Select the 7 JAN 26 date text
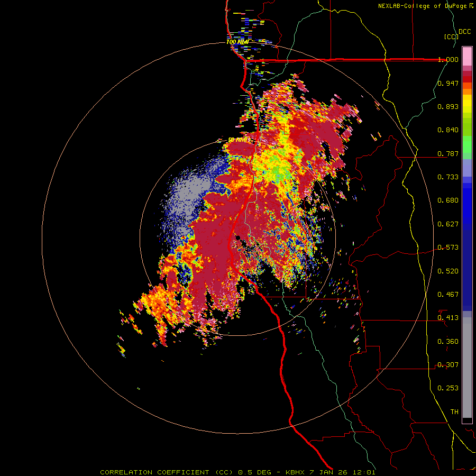This screenshot has height=476, width=476. point(328,472)
